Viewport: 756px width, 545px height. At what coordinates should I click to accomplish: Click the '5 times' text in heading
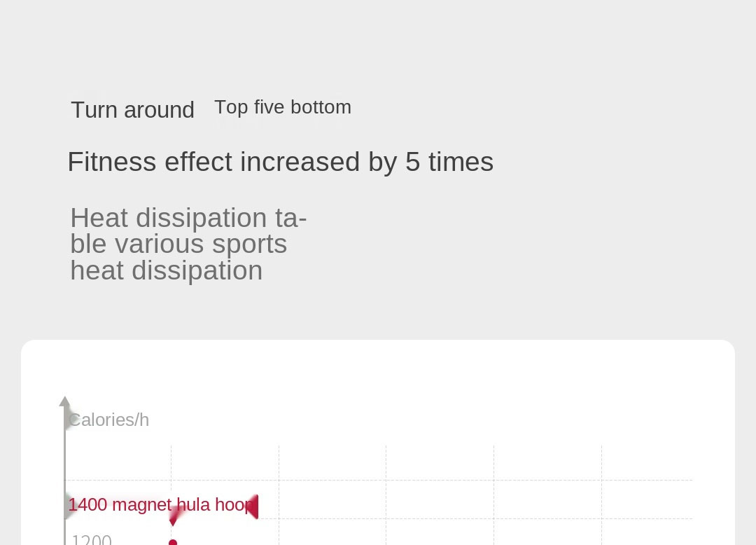pos(449,162)
